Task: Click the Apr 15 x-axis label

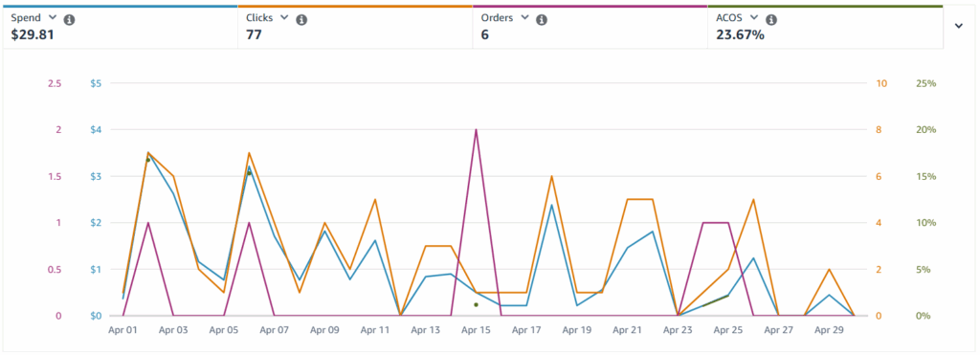Action: (477, 329)
